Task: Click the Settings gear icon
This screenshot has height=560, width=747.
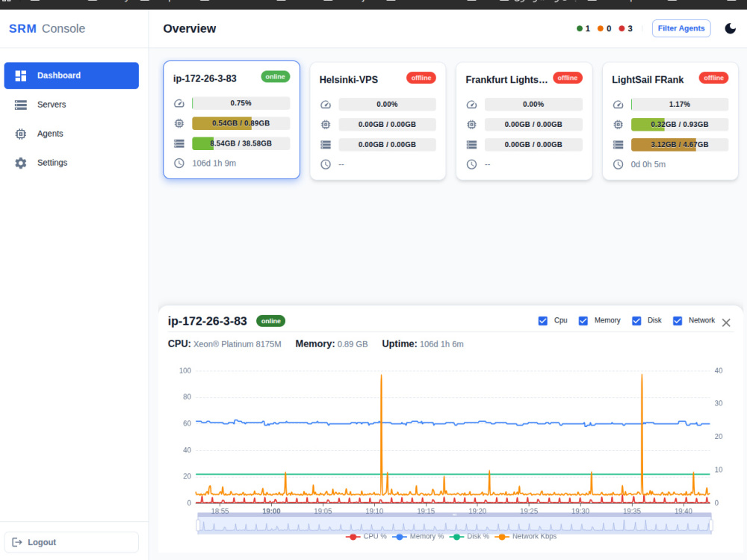Action: click(20, 163)
